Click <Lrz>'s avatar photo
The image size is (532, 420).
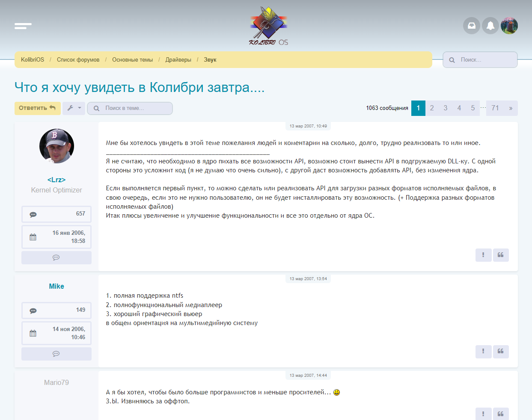56,146
